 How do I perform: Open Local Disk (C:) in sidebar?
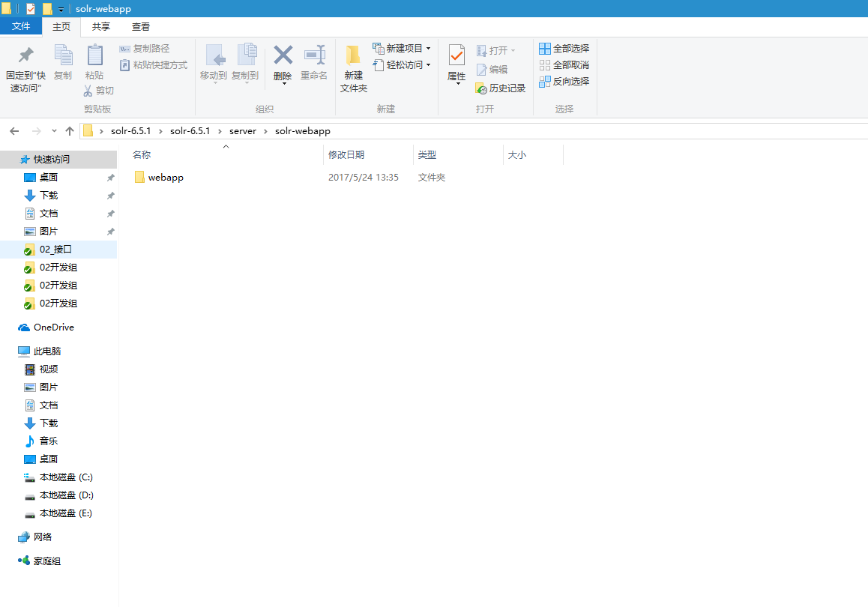pos(58,477)
